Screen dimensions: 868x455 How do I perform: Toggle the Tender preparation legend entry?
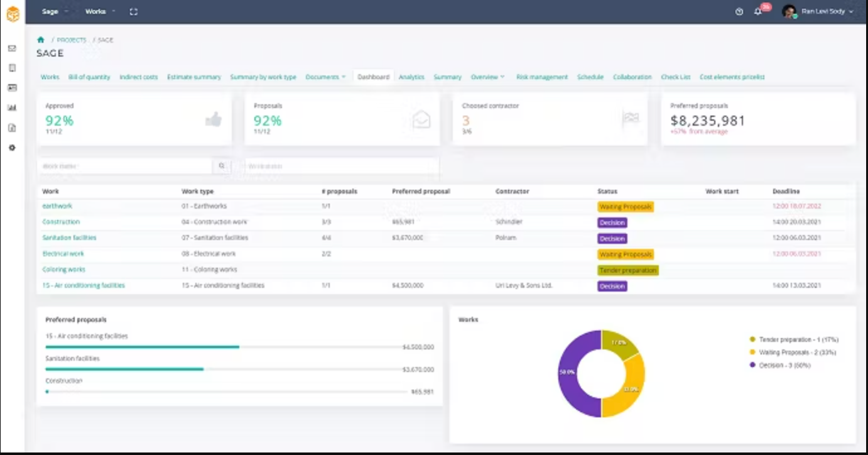794,339
